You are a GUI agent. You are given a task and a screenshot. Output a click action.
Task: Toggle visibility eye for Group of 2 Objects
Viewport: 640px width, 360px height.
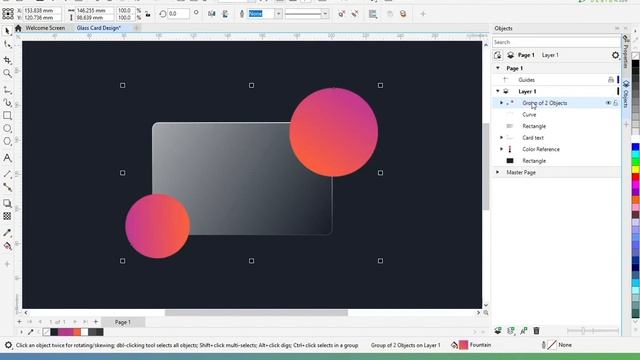pos(608,103)
